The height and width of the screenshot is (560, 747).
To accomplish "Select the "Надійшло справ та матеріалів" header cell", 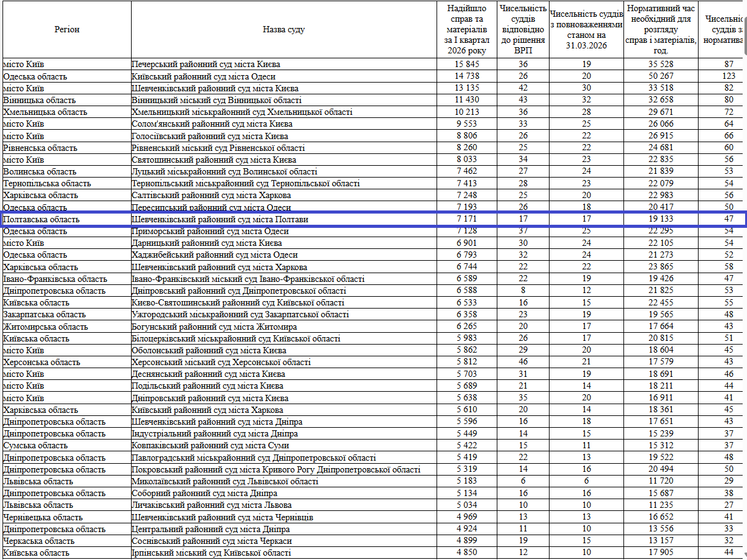I will [x=468, y=29].
